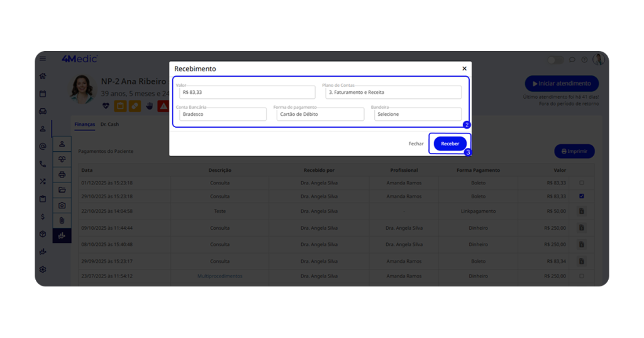Click the settings gear icon in the sidebar
The height and width of the screenshot is (338, 644).
[x=43, y=269]
